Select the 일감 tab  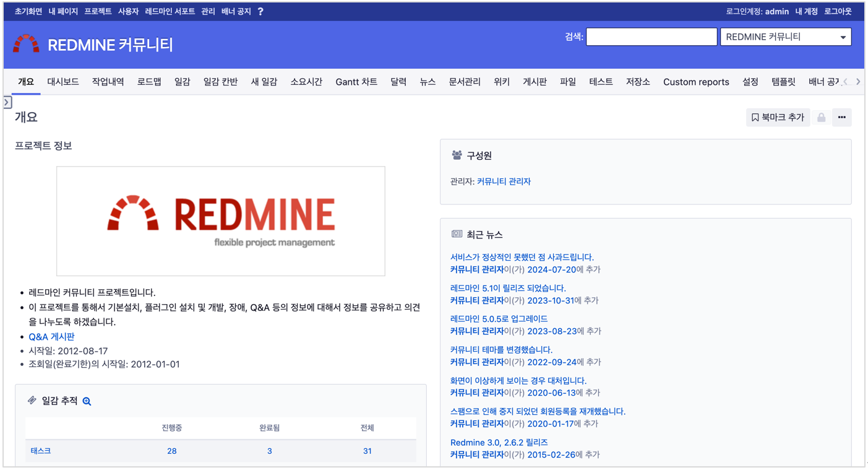[182, 82]
